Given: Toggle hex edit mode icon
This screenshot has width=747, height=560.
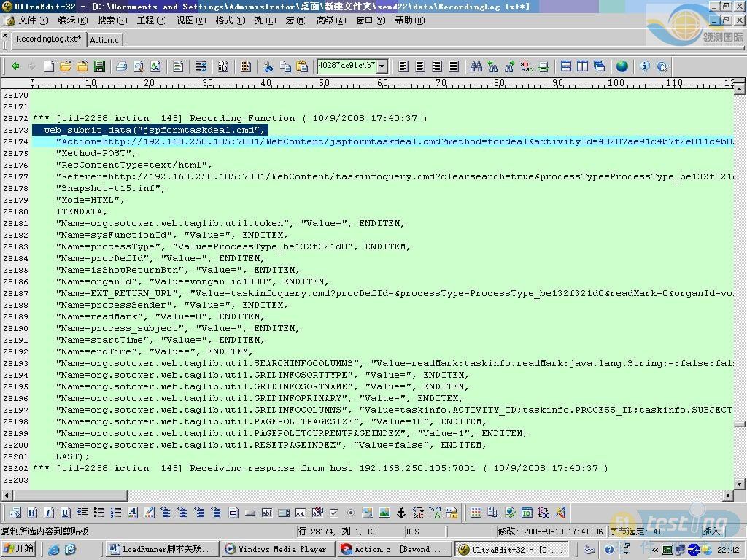Looking at the screenshot, I should (223, 66).
